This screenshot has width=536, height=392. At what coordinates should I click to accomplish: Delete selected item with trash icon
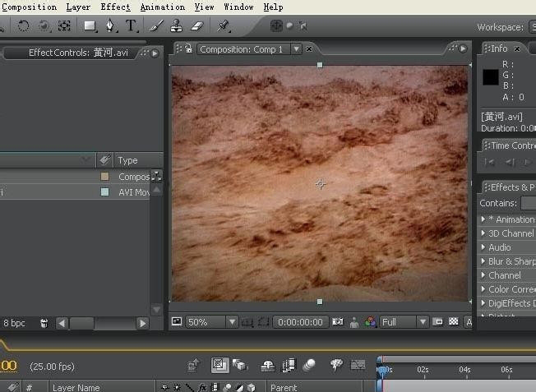point(44,324)
